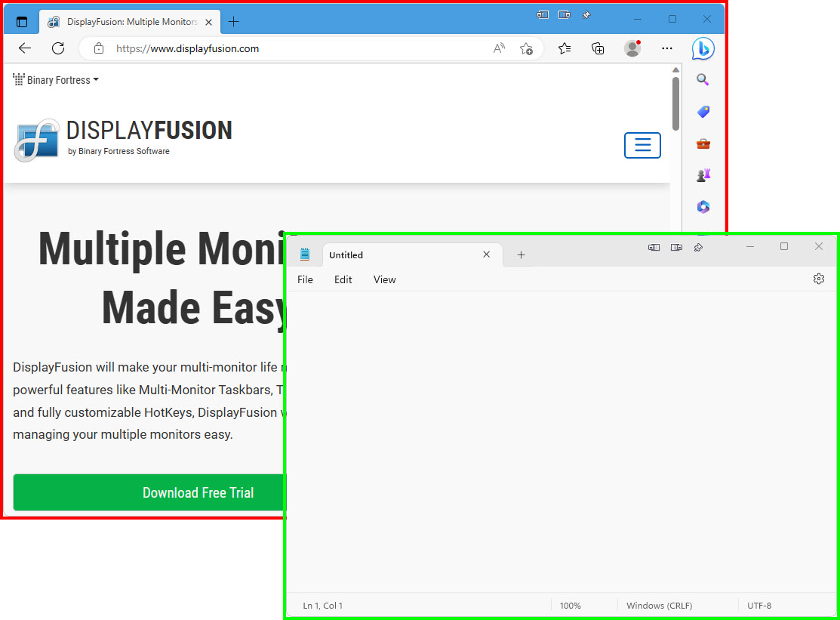
Task: Toggle Edge vertical tabs button
Action: click(22, 22)
